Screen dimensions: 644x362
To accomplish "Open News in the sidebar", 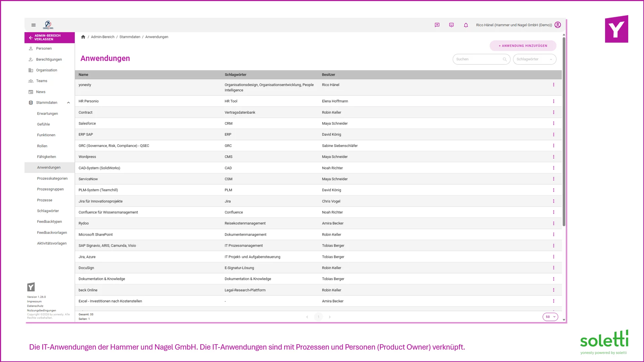I will pyautogui.click(x=50, y=92).
